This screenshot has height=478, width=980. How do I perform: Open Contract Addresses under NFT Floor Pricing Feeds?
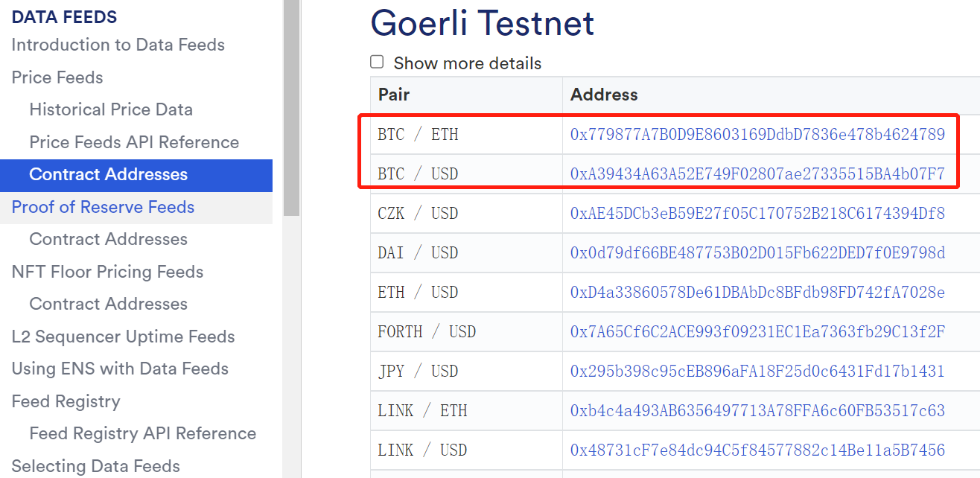[x=109, y=304]
